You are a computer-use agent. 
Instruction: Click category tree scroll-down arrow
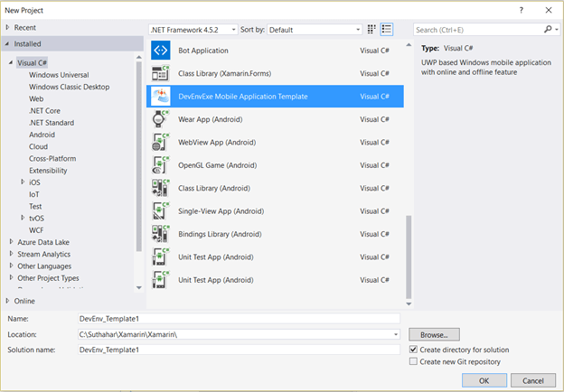(139, 287)
